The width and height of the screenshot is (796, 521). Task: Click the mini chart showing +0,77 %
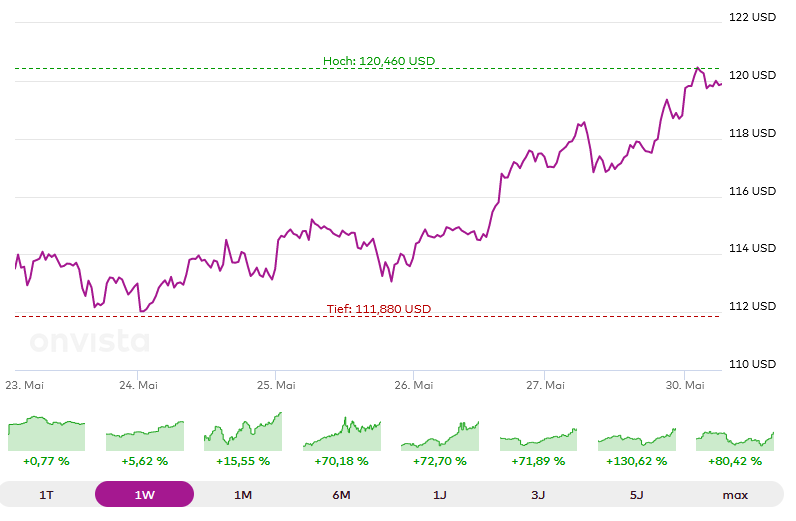coord(46,433)
